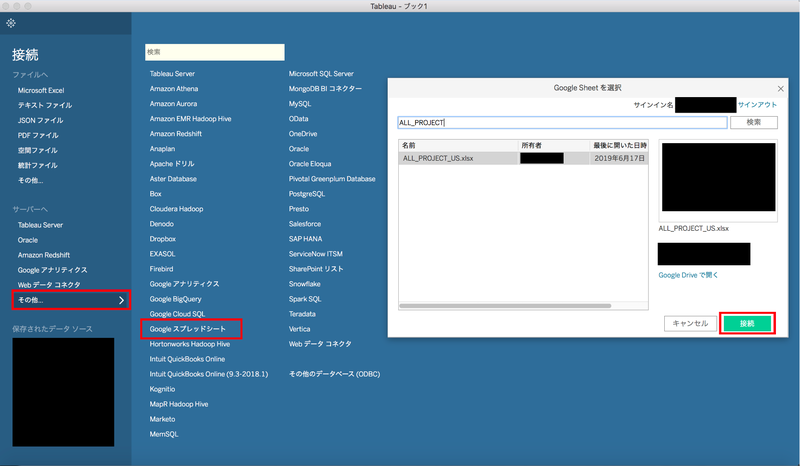Select Amazon EMR Hadoop Hive connector

point(190,119)
